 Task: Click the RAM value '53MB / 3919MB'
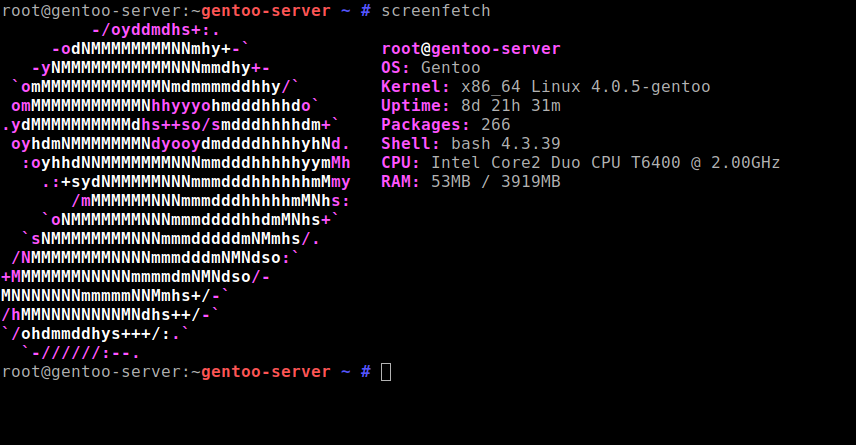pyautogui.click(x=496, y=182)
